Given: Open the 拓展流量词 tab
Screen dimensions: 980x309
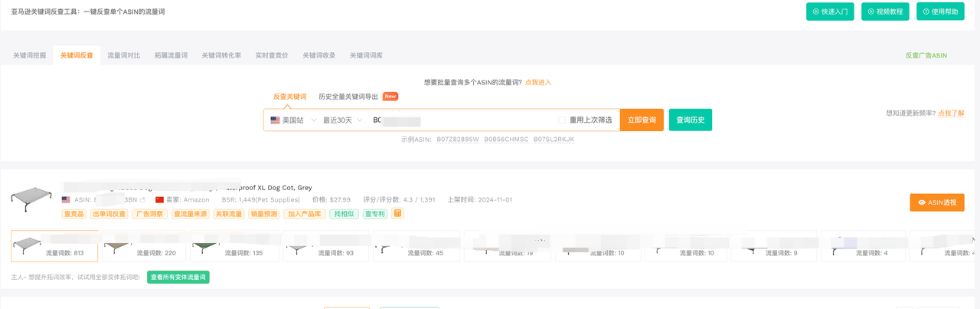Looking at the screenshot, I should 171,56.
